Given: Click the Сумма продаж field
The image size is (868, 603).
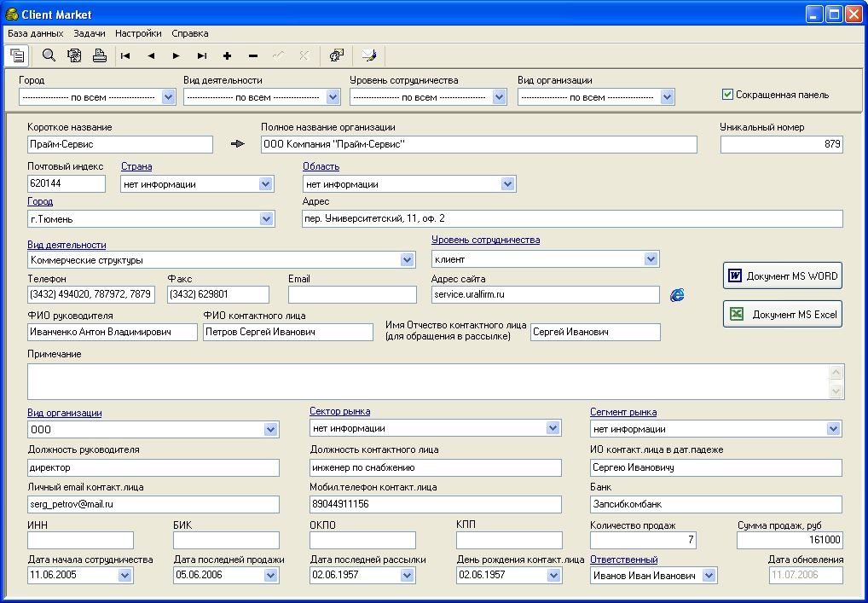Looking at the screenshot, I should tap(790, 540).
